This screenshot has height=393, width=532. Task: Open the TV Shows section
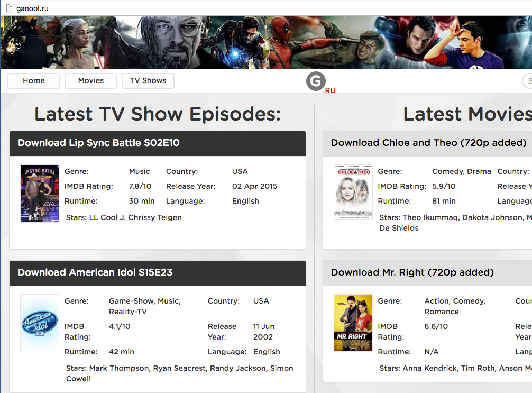tap(148, 81)
